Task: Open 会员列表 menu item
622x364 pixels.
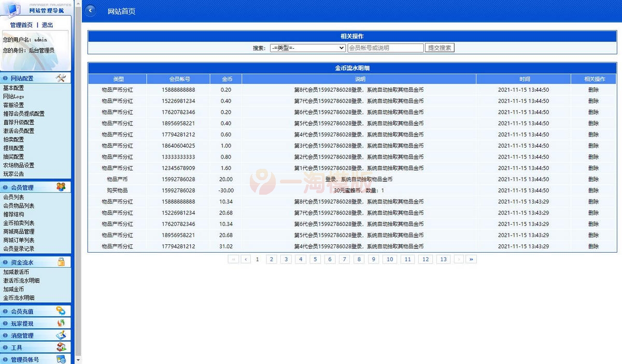Action: tap(13, 197)
